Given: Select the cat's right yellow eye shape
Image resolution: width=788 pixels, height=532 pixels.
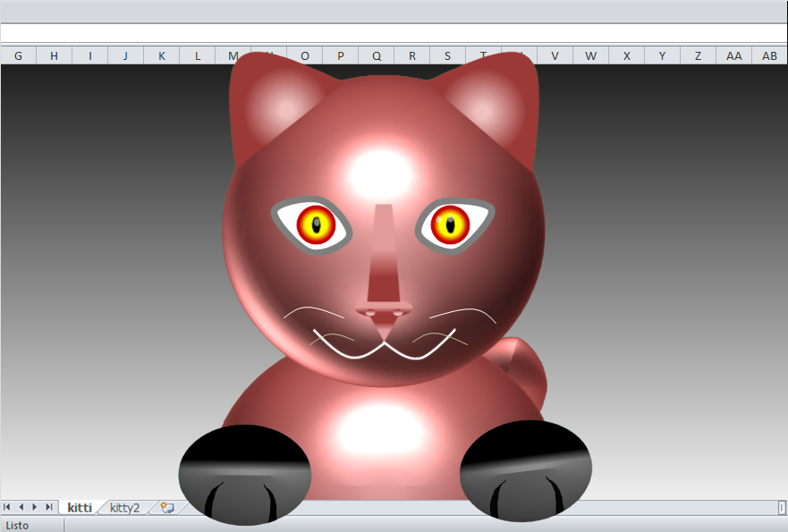Looking at the screenshot, I should 450,224.
